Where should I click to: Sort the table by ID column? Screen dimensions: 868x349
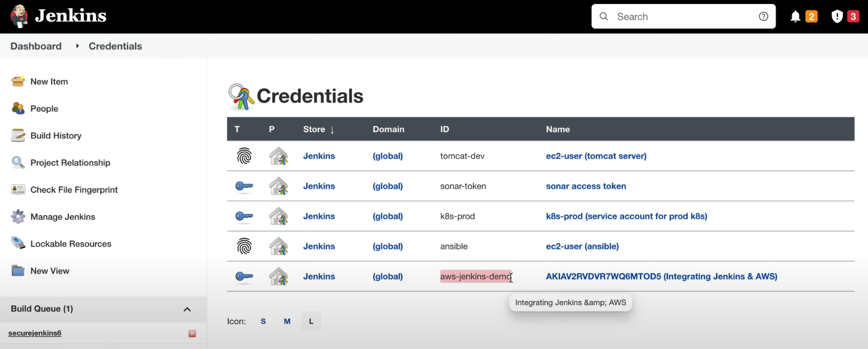tap(444, 129)
